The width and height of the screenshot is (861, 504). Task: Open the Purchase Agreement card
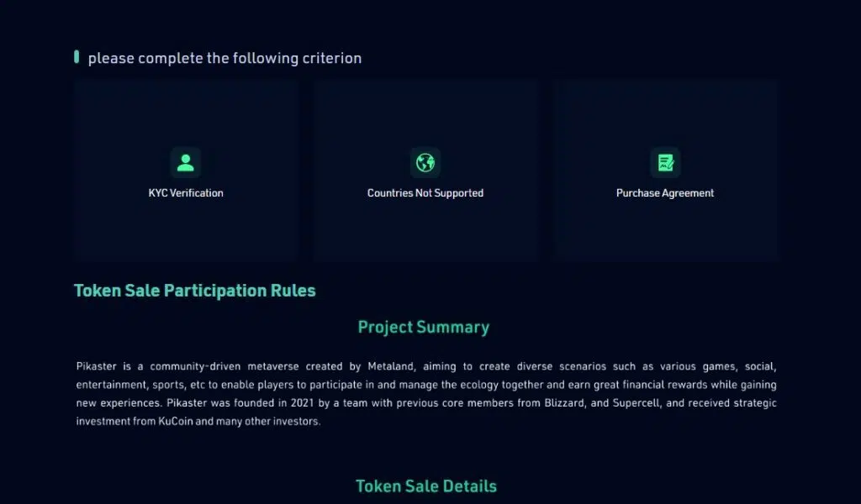[x=665, y=170]
